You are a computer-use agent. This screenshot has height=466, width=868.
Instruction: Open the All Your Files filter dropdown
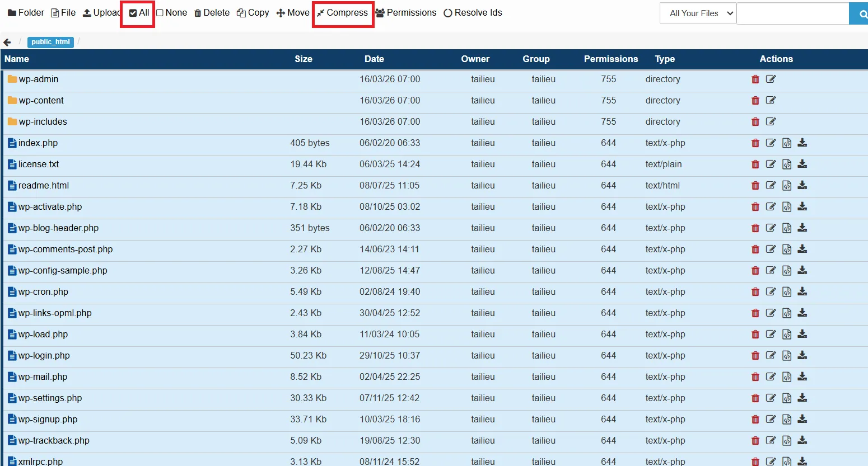(x=697, y=12)
